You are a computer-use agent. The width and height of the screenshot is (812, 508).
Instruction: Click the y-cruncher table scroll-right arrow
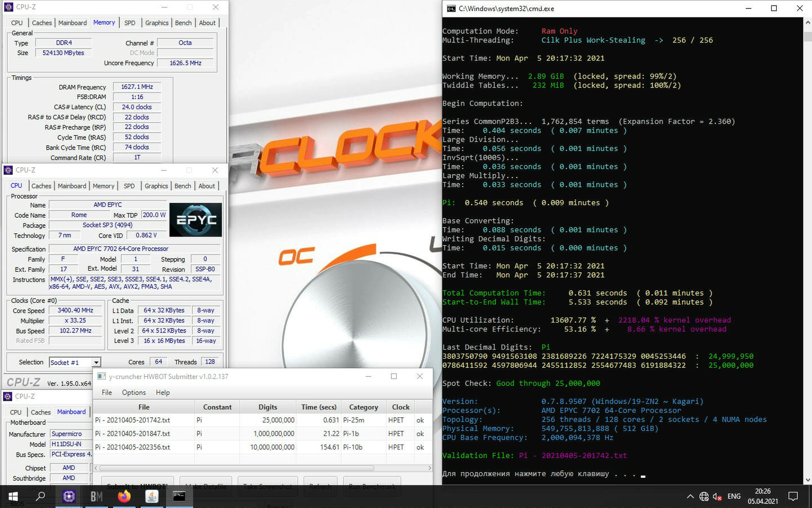click(x=429, y=468)
